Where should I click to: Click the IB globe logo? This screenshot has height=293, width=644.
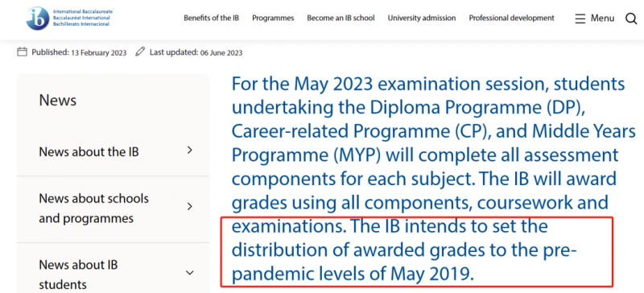[x=38, y=18]
